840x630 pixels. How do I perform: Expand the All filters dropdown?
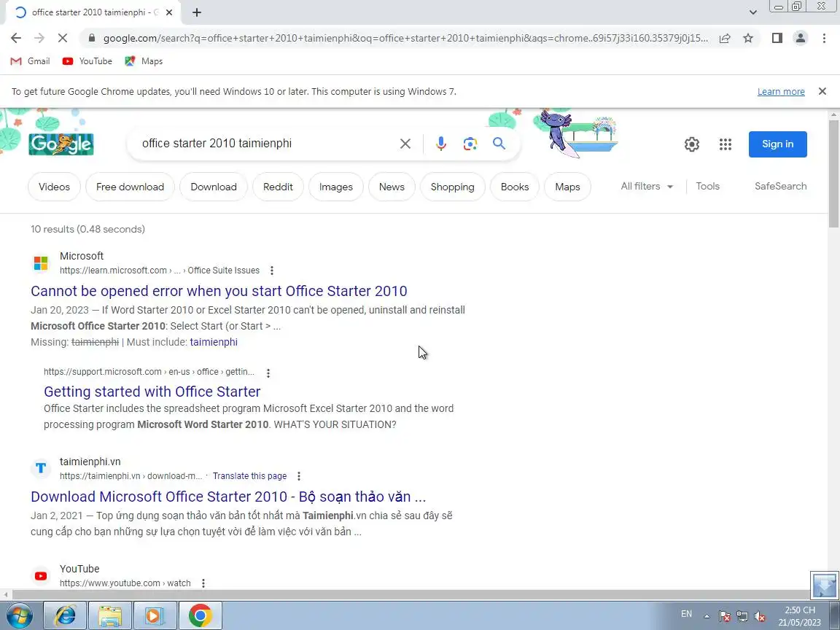coord(647,187)
